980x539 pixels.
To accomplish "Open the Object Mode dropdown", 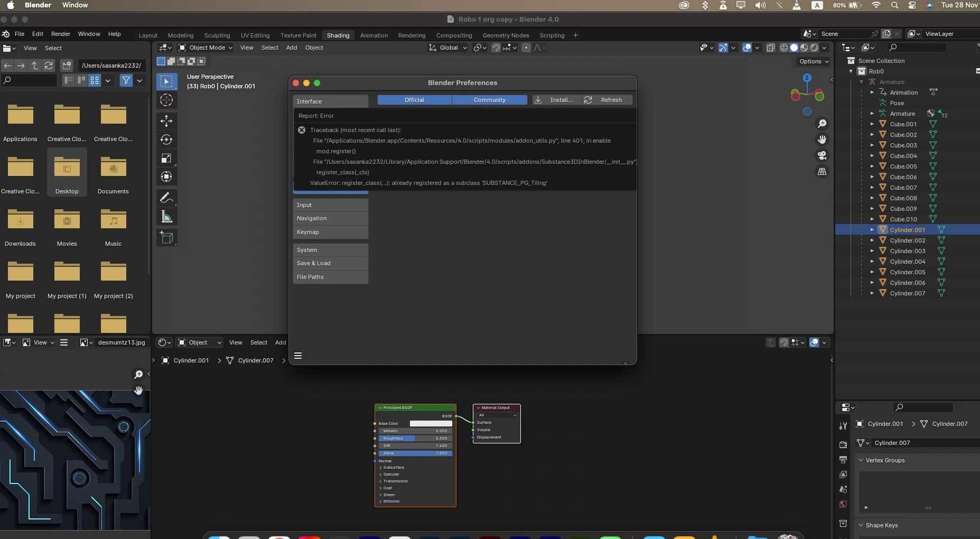I will (x=206, y=48).
